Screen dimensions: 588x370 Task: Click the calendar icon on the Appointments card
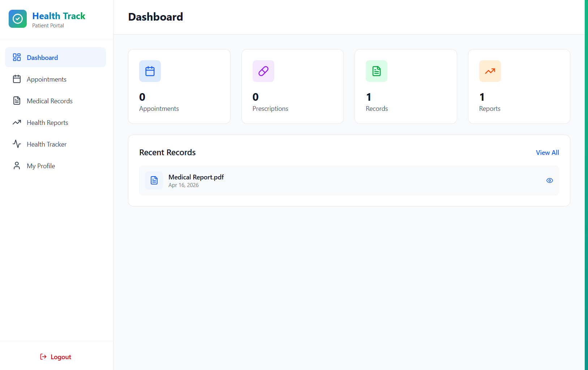pyautogui.click(x=150, y=71)
